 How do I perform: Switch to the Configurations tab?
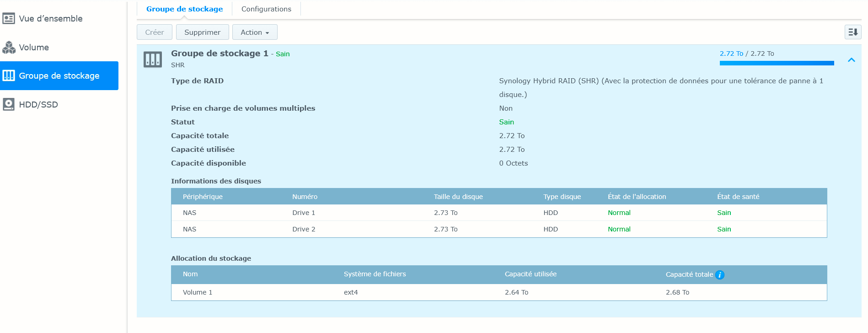click(x=266, y=9)
